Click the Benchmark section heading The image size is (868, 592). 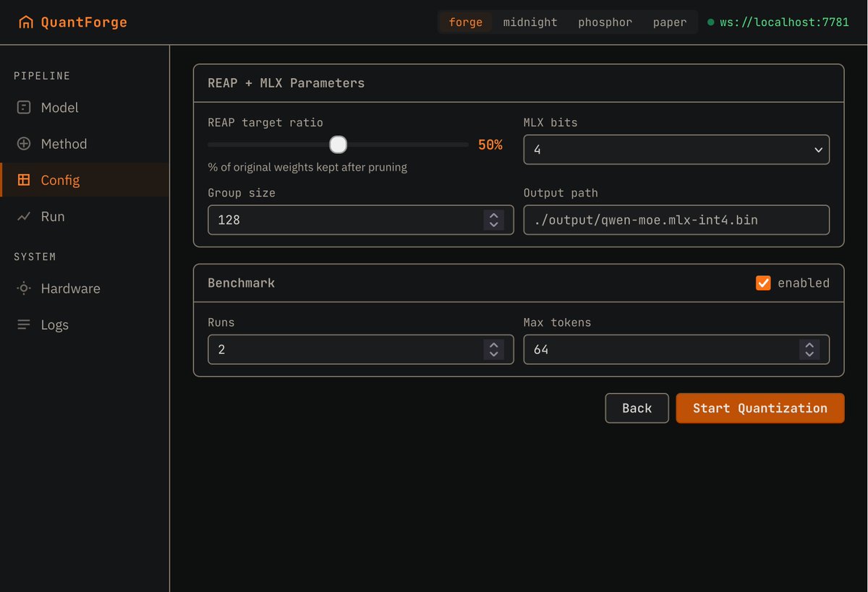coord(241,283)
